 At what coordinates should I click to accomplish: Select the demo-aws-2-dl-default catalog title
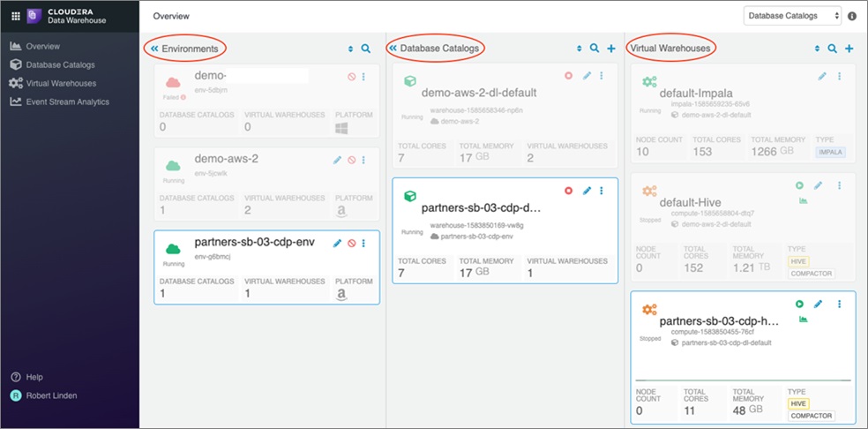(479, 93)
